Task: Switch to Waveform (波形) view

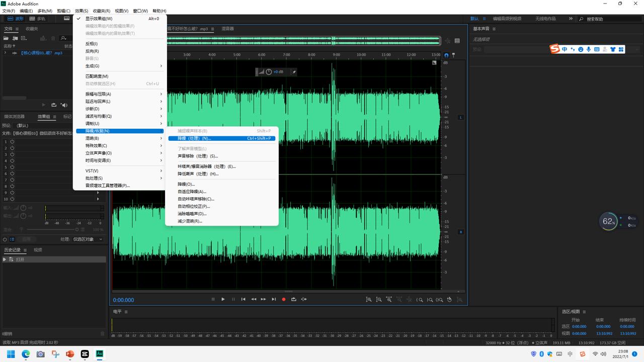Action: 15,19
